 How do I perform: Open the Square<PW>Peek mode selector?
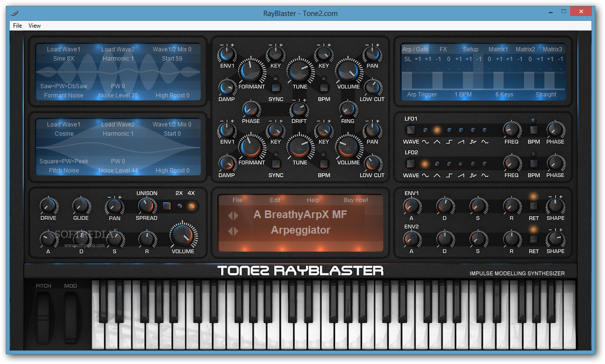point(64,161)
